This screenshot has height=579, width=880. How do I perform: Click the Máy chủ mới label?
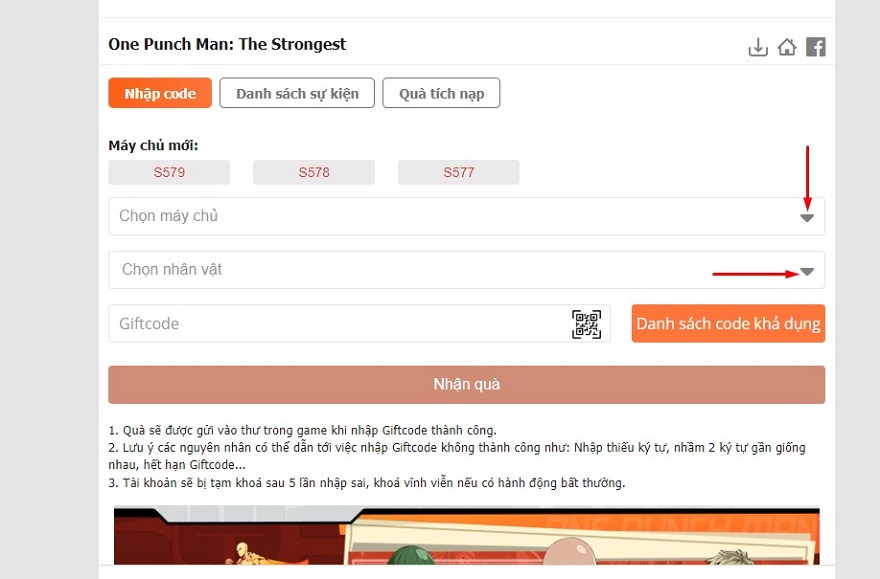tap(153, 145)
